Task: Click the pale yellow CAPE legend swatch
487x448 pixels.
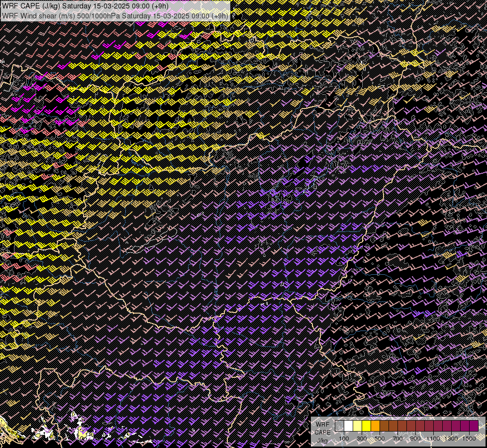Action: pyautogui.click(x=358, y=426)
